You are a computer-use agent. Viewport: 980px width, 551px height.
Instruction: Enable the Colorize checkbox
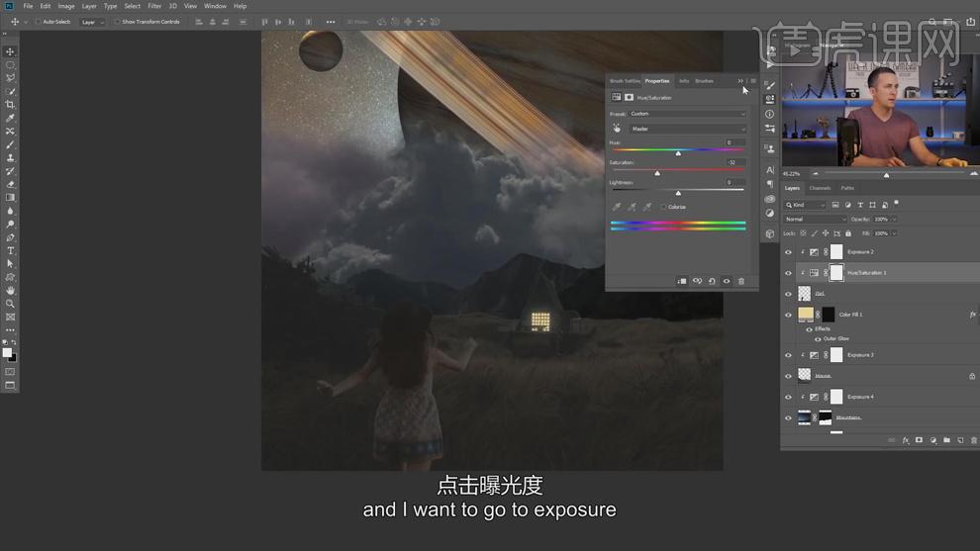tap(663, 207)
